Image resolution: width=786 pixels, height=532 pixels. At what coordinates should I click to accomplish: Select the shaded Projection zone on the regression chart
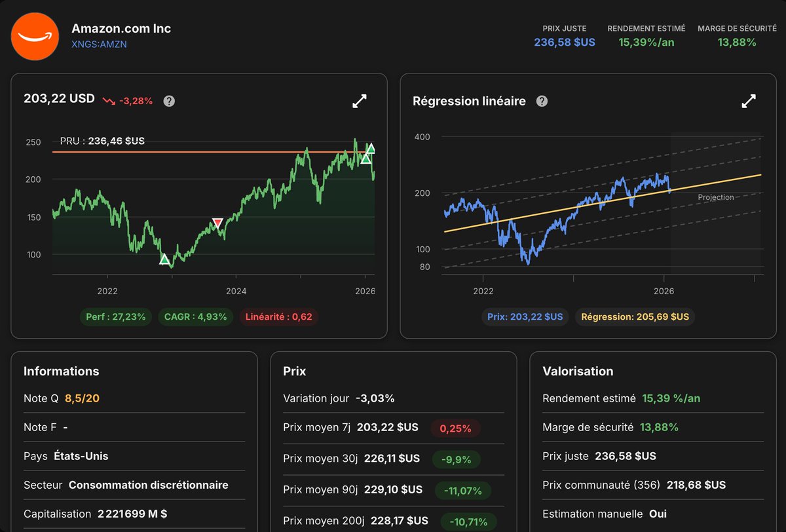[716, 197]
